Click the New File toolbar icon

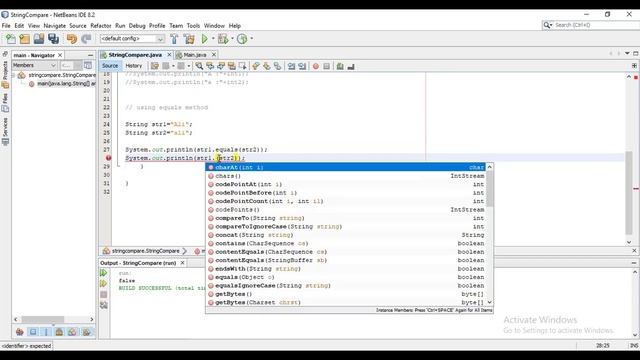[x=11, y=39]
